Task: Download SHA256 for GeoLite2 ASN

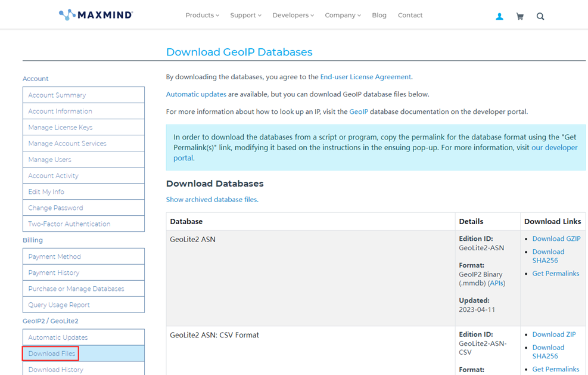Action: click(x=548, y=256)
